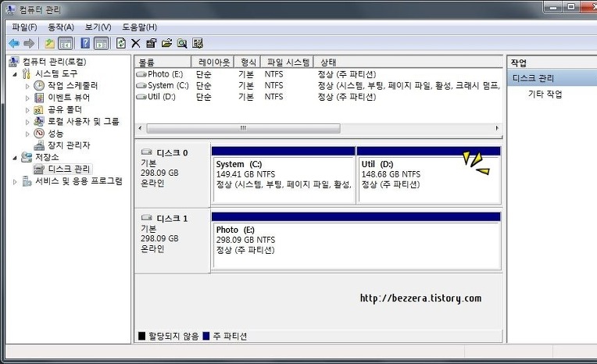Image resolution: width=597 pixels, height=364 pixels.
Task: Click the volume list scroll right arrow
Action: click(497, 128)
